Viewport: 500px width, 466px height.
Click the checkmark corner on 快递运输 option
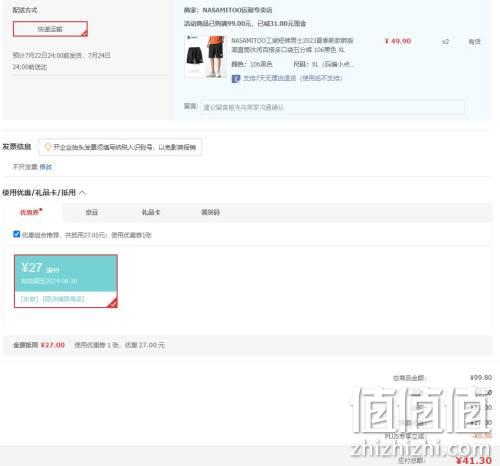click(84, 33)
